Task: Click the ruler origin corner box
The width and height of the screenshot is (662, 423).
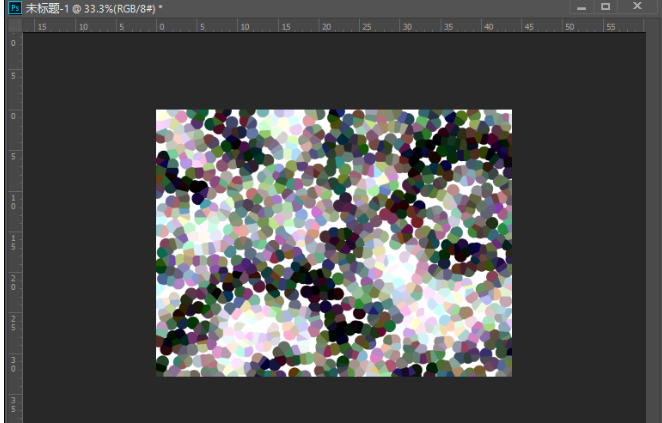Action: 13,25
